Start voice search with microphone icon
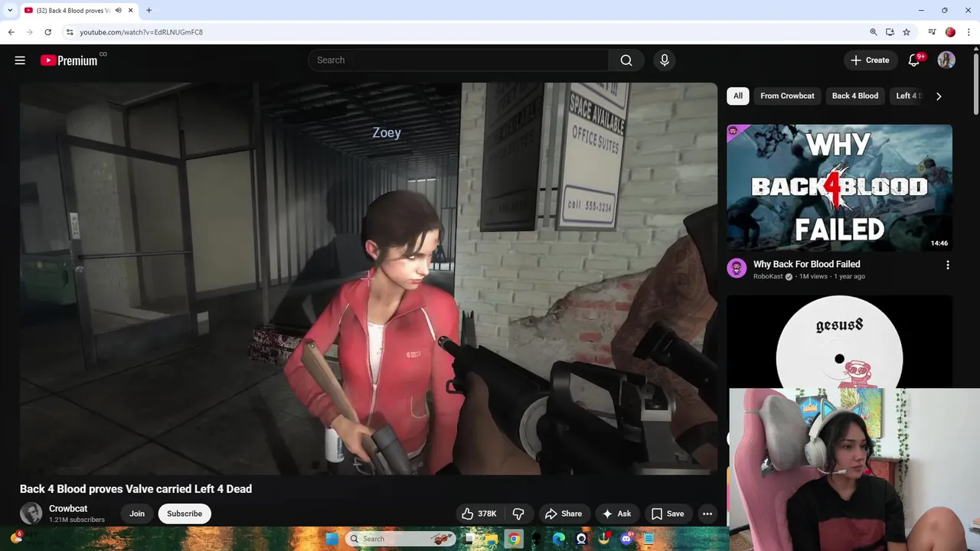 point(664,60)
